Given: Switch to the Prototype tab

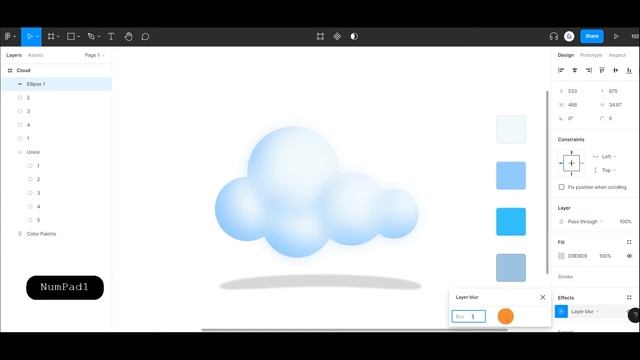Looking at the screenshot, I should 591,55.
